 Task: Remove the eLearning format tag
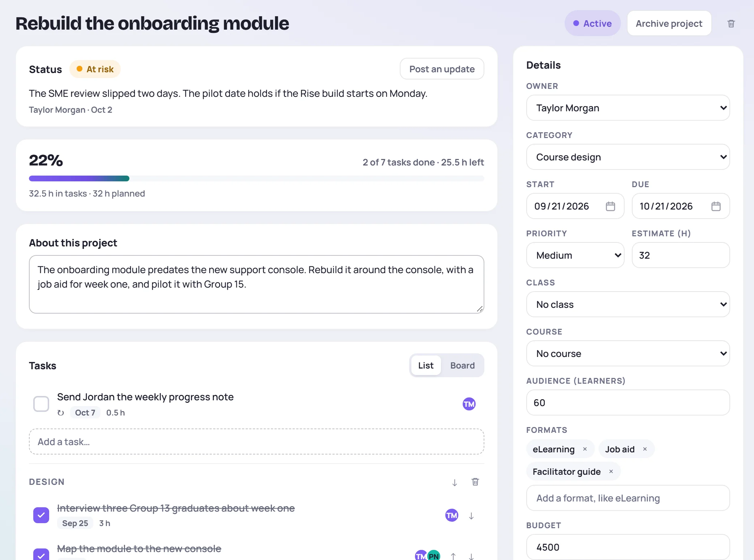[585, 449]
